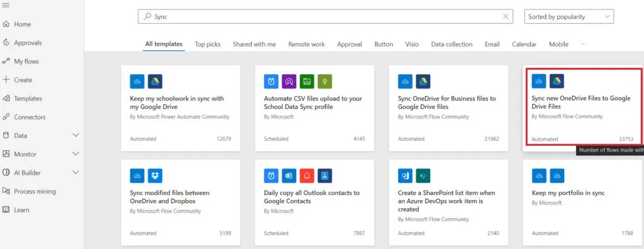Viewport: 644px width, 249px height.
Task: Open the Visio tab
Action: click(x=412, y=44)
